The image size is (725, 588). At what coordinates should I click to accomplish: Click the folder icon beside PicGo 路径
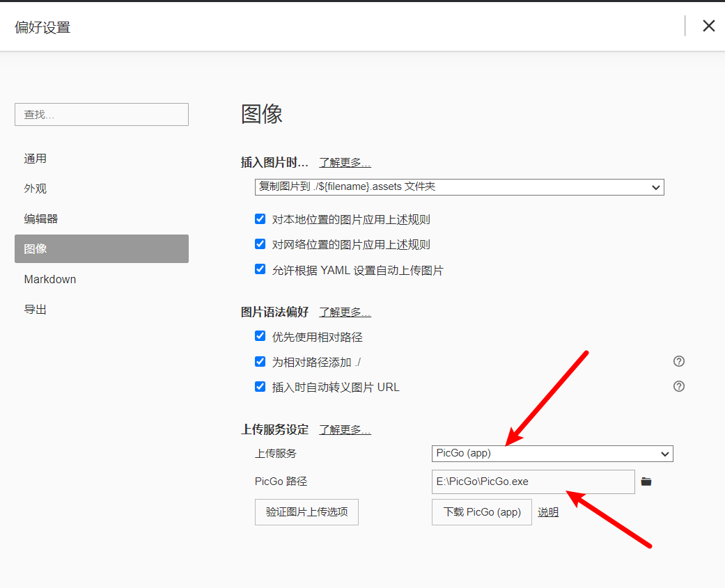(646, 482)
